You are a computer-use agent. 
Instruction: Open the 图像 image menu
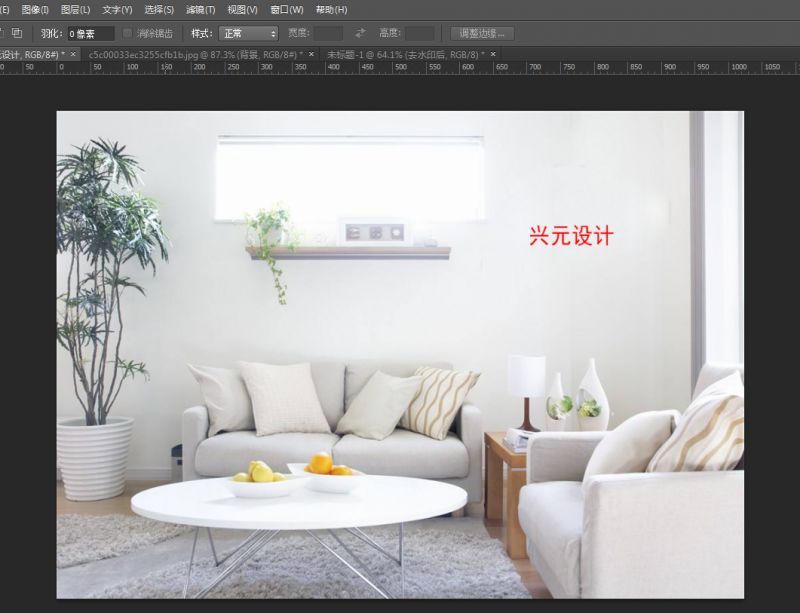click(34, 8)
